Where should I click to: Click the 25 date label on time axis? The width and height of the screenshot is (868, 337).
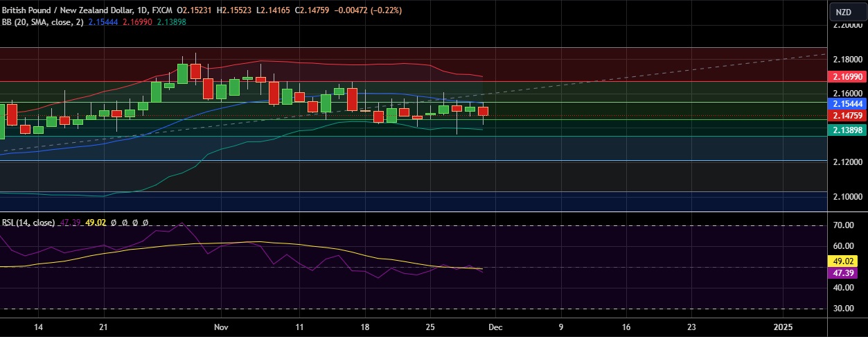click(430, 327)
